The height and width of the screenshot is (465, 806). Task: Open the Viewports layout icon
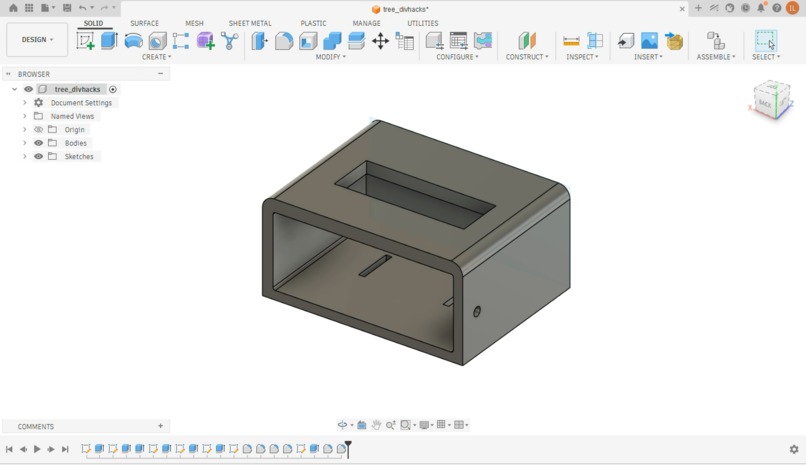click(x=459, y=424)
